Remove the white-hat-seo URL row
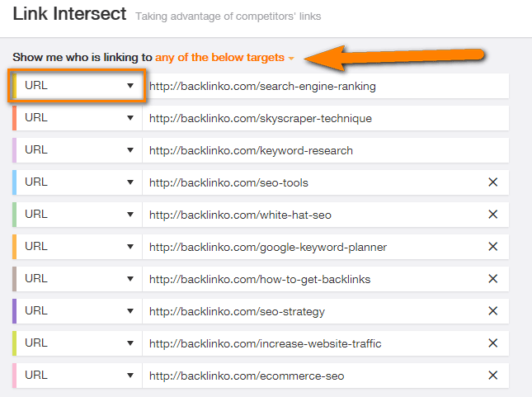Image resolution: width=532 pixels, height=397 pixels. (492, 215)
